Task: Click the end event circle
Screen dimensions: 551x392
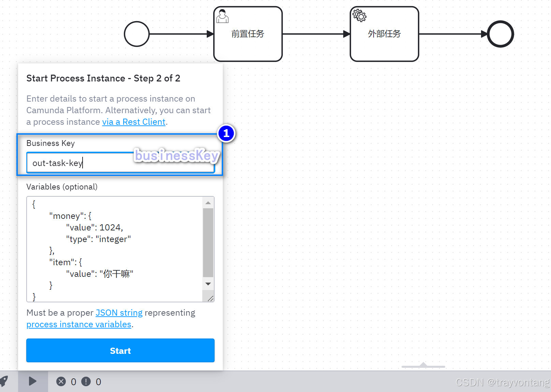Action: [501, 34]
